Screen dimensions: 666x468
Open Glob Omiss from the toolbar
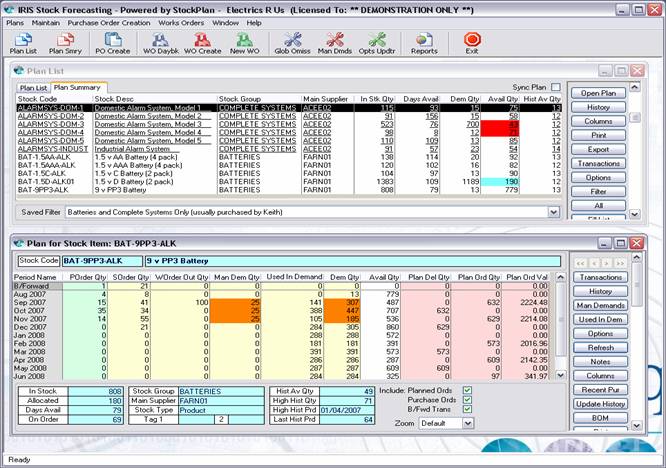point(292,42)
